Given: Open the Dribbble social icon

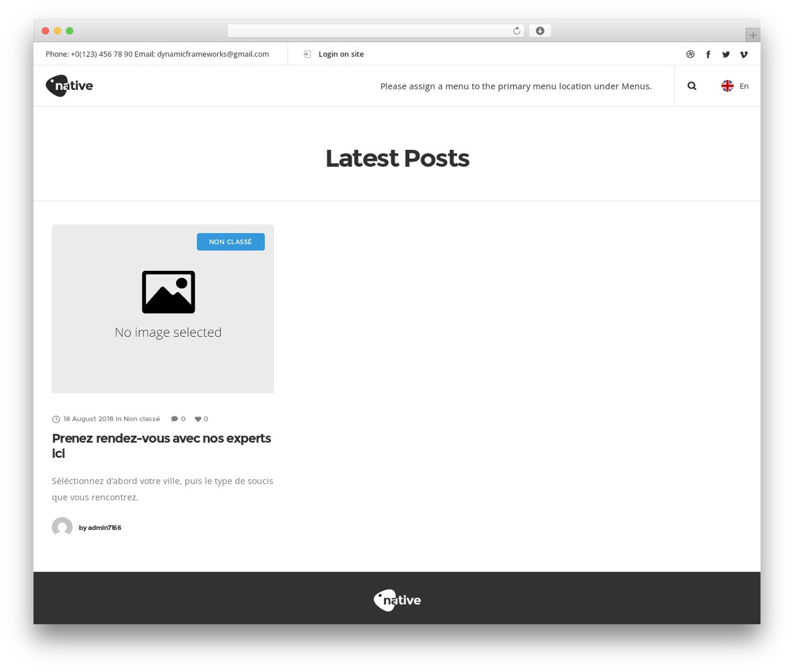Looking at the screenshot, I should tap(690, 55).
